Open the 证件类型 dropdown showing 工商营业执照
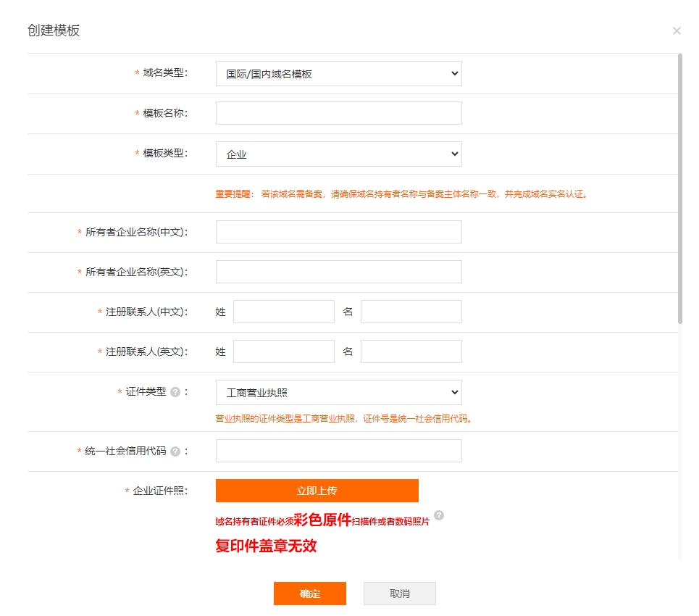 click(x=338, y=393)
